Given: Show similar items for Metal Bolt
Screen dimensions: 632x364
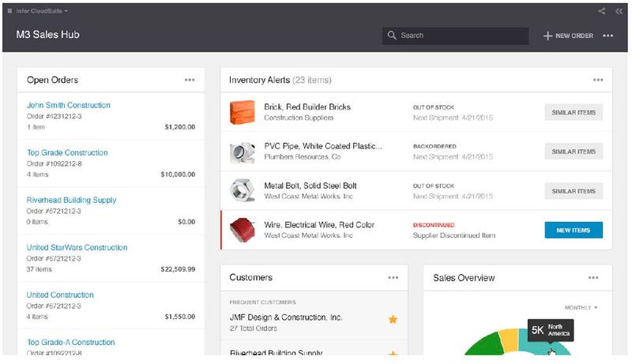Looking at the screenshot, I should tap(574, 191).
